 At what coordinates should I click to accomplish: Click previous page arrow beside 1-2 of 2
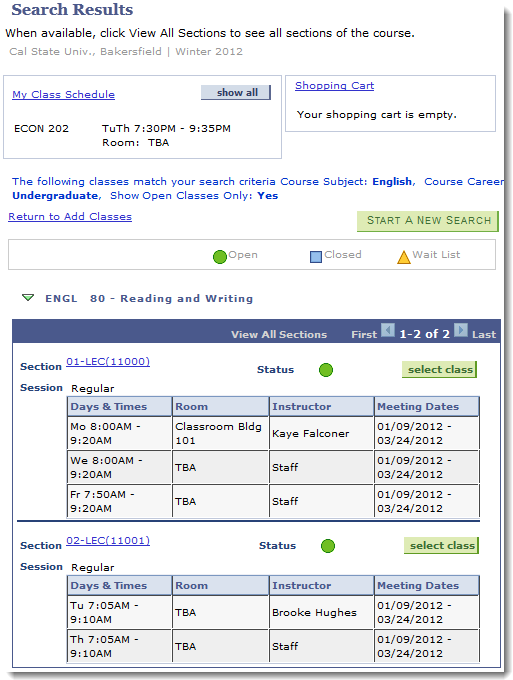click(x=388, y=330)
